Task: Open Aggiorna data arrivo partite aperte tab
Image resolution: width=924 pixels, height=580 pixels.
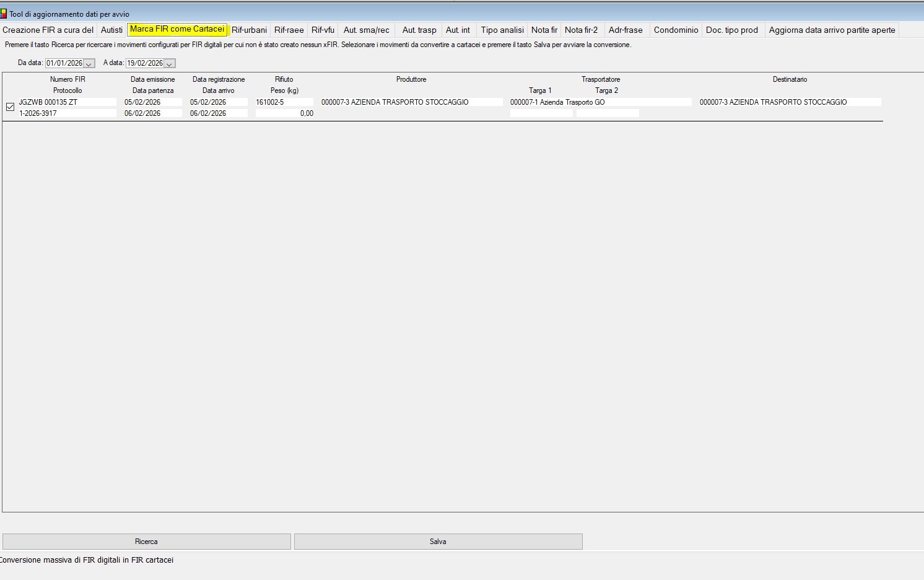Action: pos(832,30)
